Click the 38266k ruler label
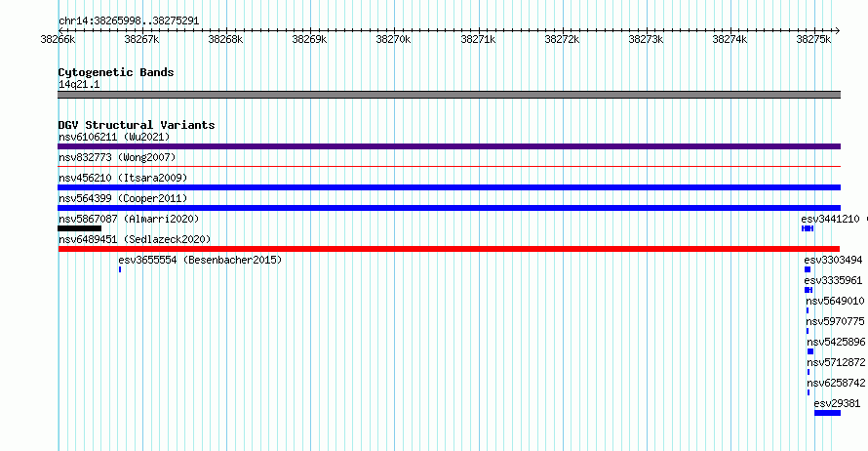The width and height of the screenshot is (868, 451). [59, 39]
